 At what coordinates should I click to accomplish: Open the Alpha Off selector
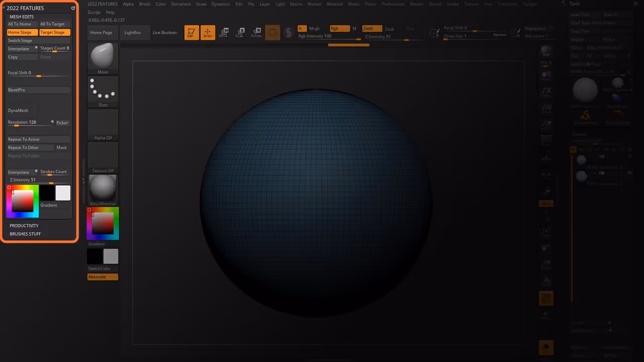pos(103,125)
